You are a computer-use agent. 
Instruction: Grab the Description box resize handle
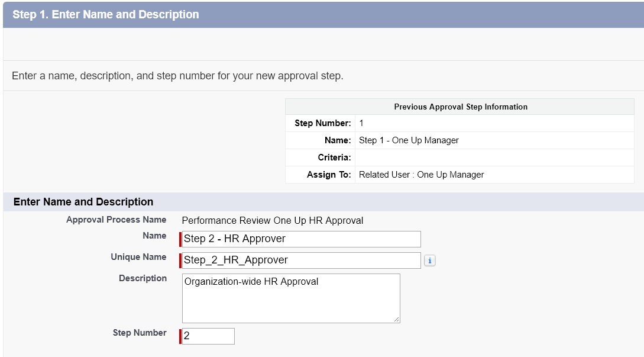point(396,319)
